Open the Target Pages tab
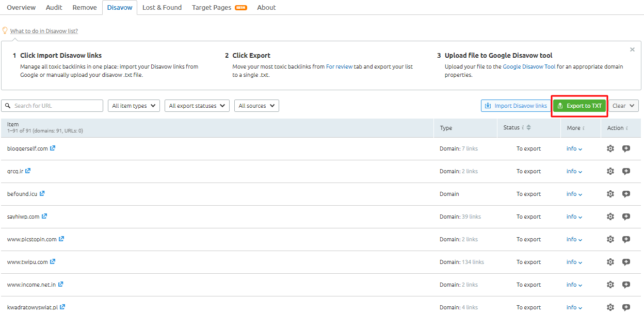The image size is (644, 315). [210, 7]
